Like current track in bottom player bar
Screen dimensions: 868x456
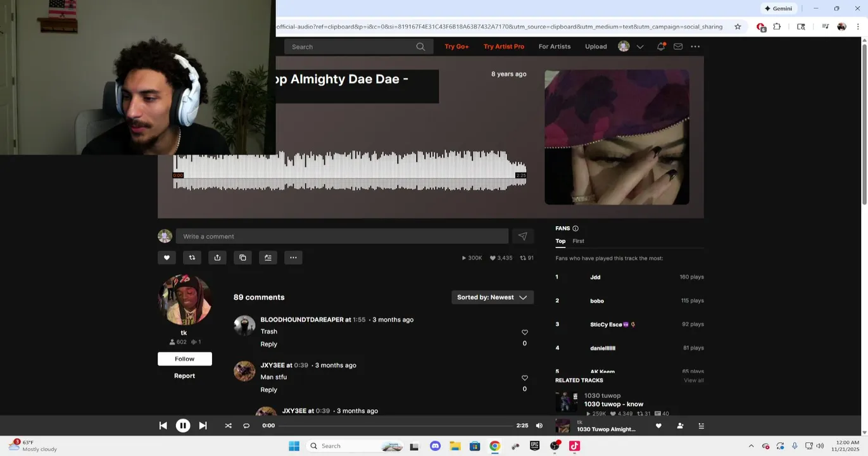click(x=658, y=426)
